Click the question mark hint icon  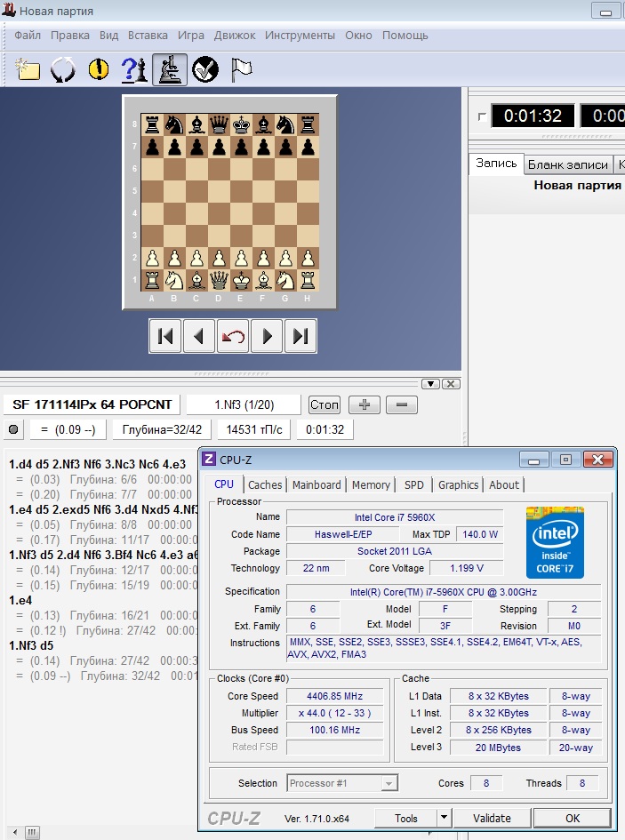[x=134, y=69]
